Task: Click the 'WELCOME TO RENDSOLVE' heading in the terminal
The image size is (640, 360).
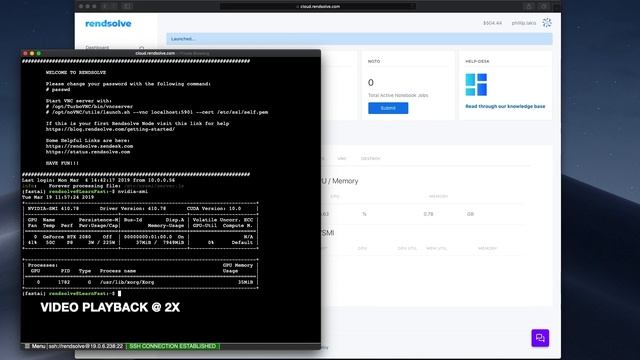Action: (x=76, y=73)
